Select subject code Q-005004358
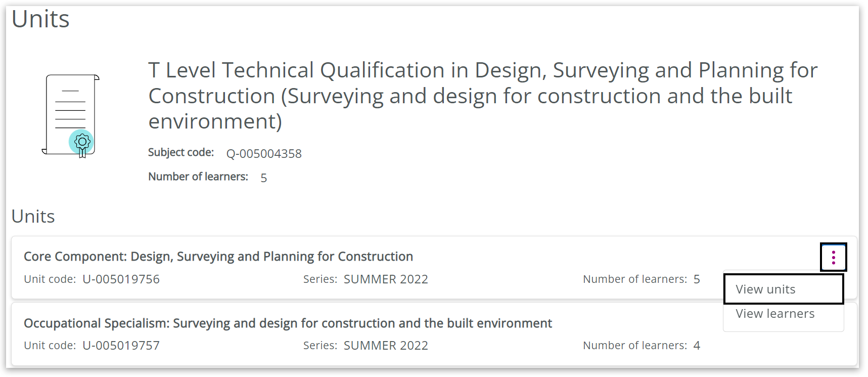Screen dimensions: 868x377 coord(264,154)
